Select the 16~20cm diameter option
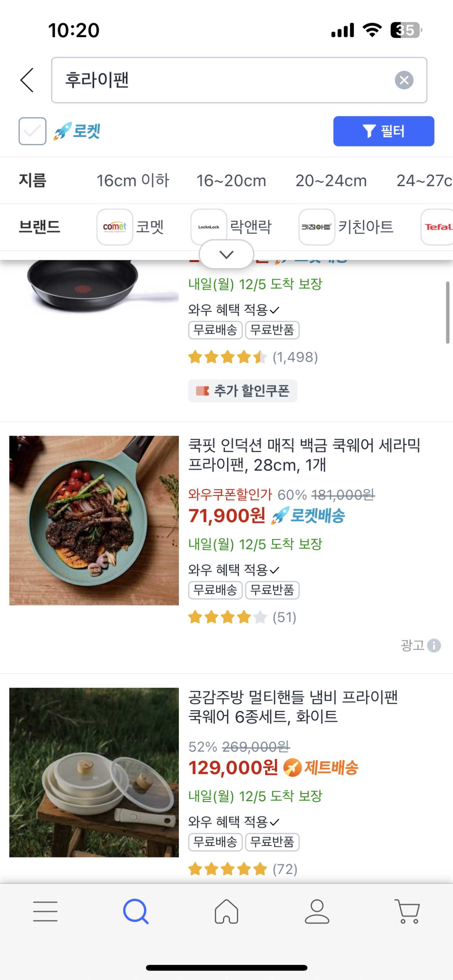 coord(231,180)
